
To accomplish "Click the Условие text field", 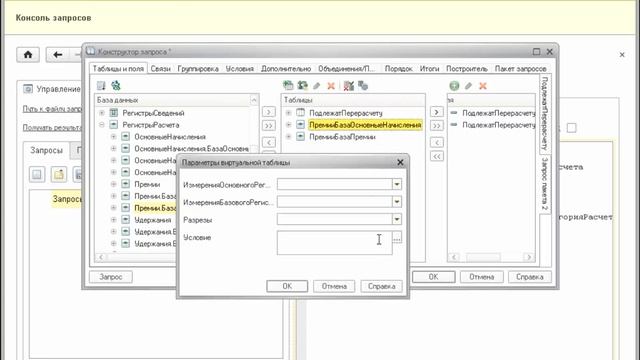I will pos(334,242).
